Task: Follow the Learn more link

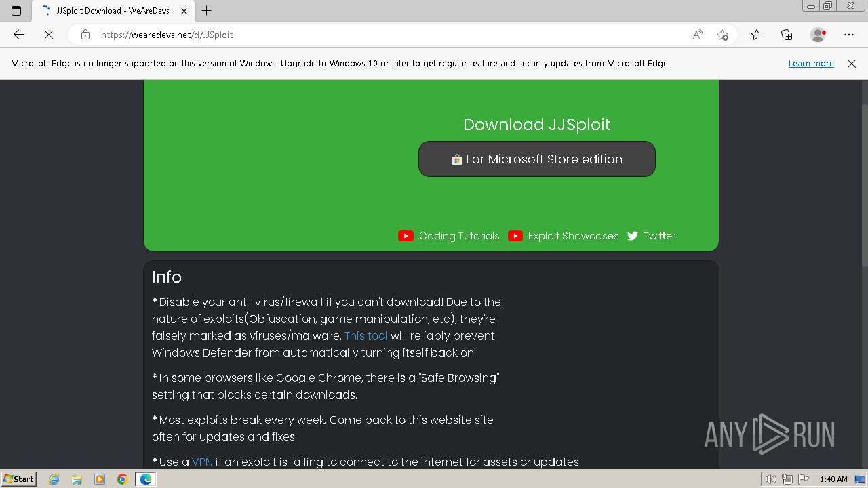Action: point(811,63)
